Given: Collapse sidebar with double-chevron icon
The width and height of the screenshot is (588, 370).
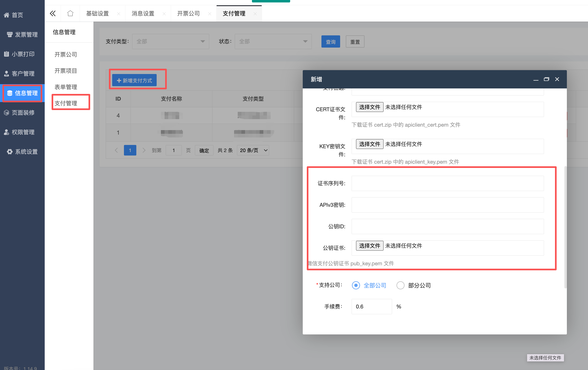Looking at the screenshot, I should point(53,13).
